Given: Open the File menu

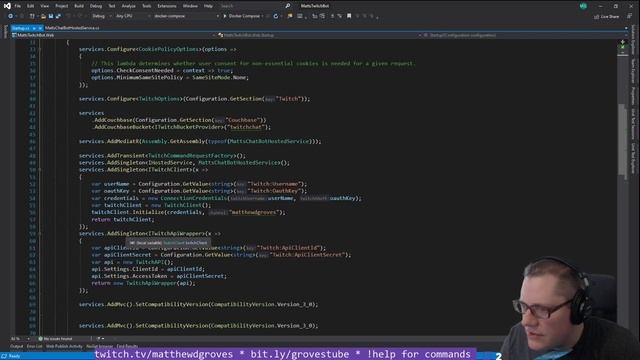Looking at the screenshot, I should pos(18,6).
